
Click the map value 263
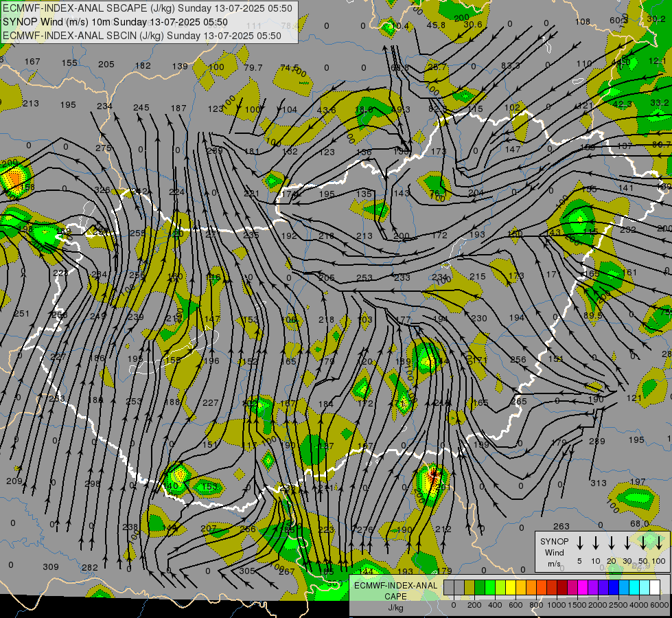(x=561, y=526)
